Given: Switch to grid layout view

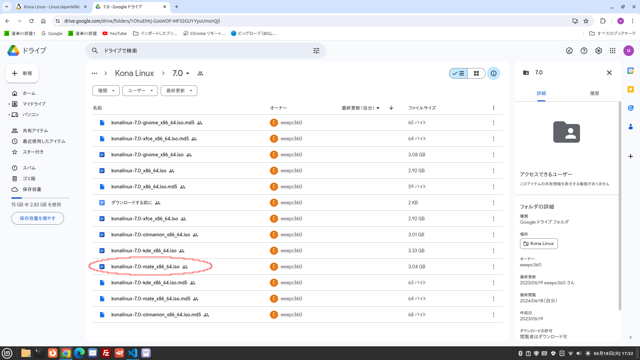Looking at the screenshot, I should pos(476,73).
